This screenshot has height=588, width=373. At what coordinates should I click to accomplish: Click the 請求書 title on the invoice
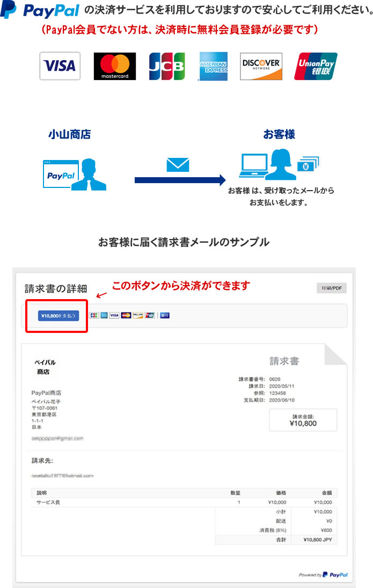[x=284, y=361]
